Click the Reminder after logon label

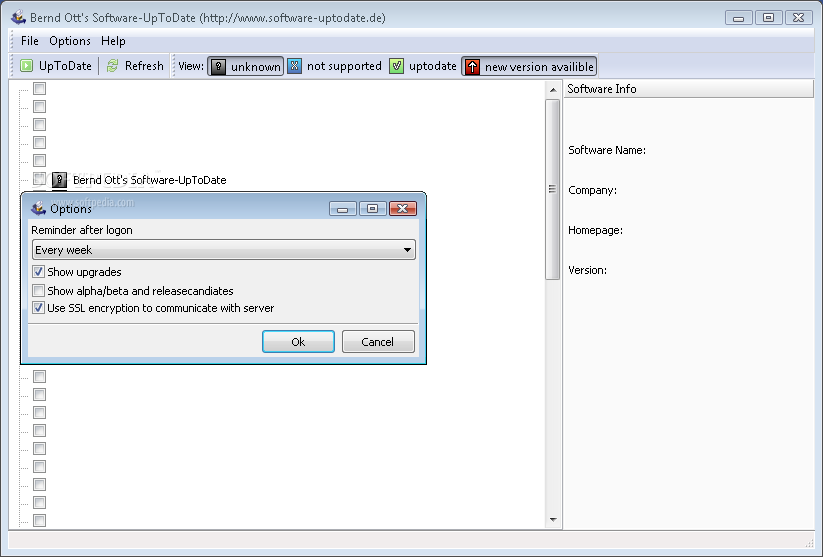pos(82,230)
